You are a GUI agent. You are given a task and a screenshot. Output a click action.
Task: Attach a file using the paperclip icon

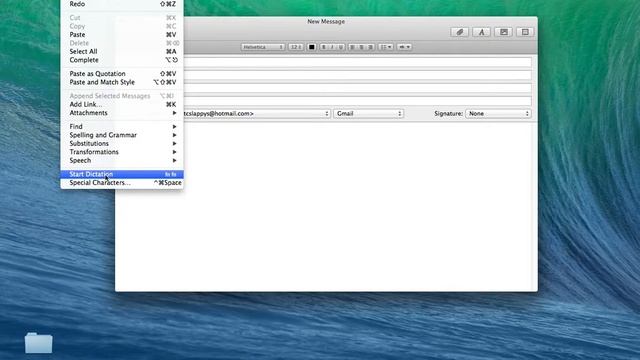point(460,32)
